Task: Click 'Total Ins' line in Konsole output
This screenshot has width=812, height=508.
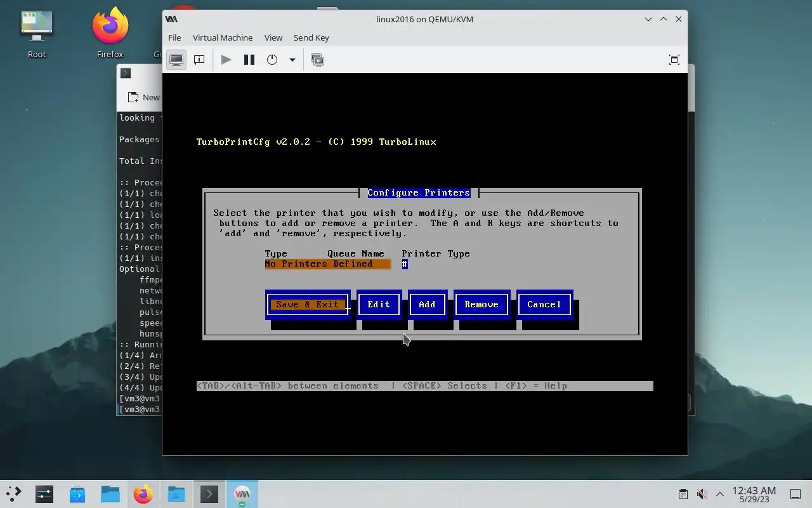Action: click(141, 161)
